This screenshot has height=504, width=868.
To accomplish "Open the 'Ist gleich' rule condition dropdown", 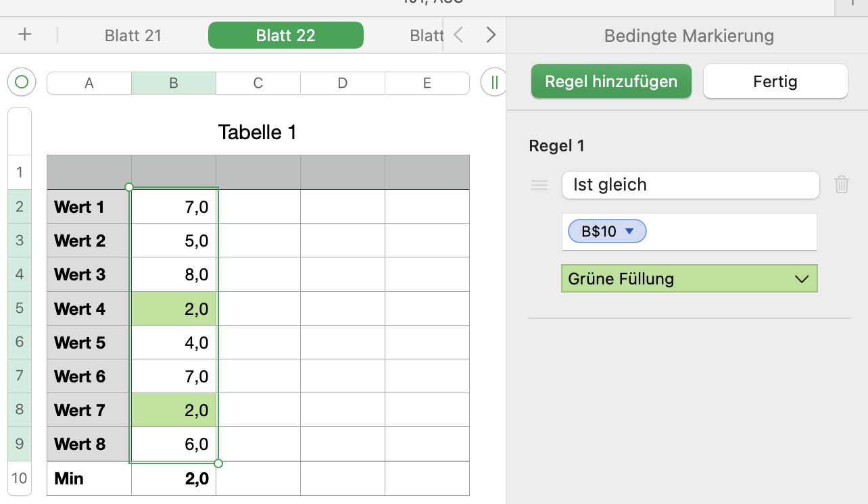I will click(690, 185).
